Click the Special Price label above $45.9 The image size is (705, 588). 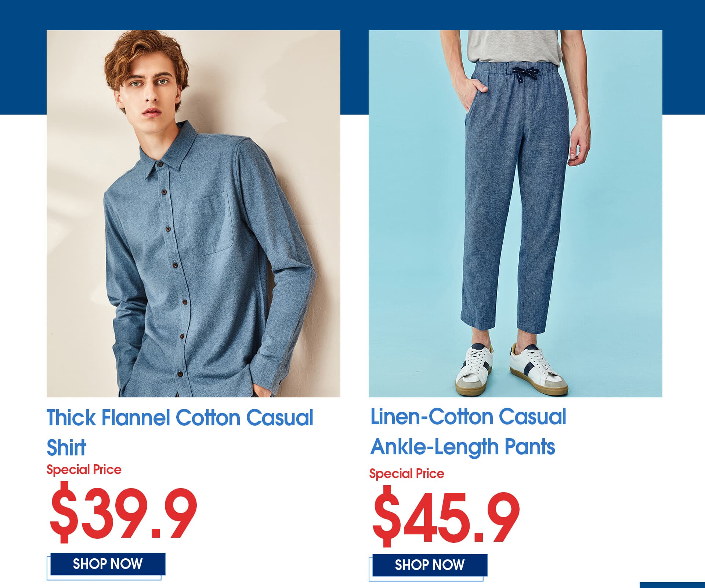pos(406,473)
